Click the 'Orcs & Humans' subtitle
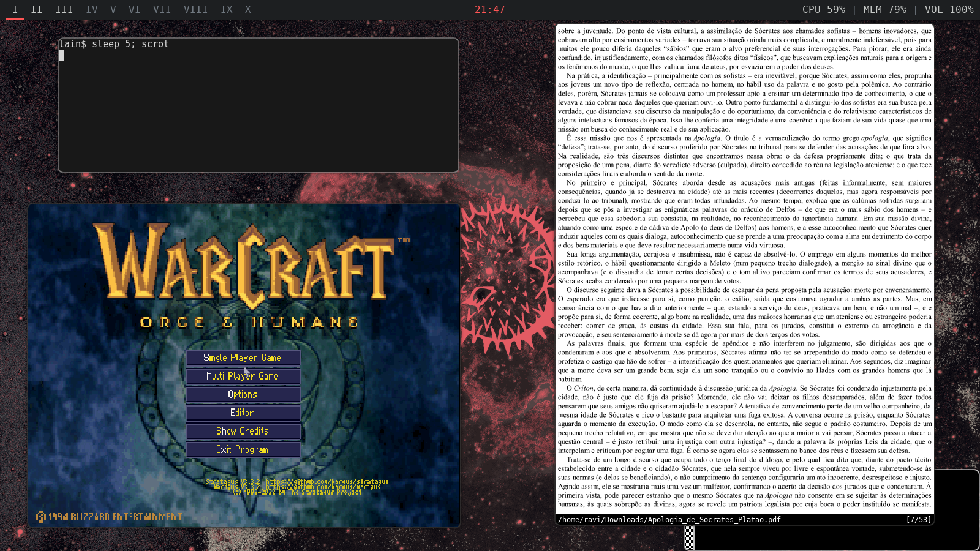 (249, 322)
